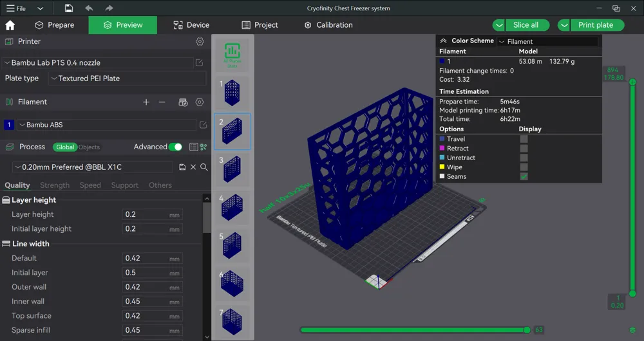The width and height of the screenshot is (644, 341).
Task: Select plate 6 thumbnail
Action: 232,284
